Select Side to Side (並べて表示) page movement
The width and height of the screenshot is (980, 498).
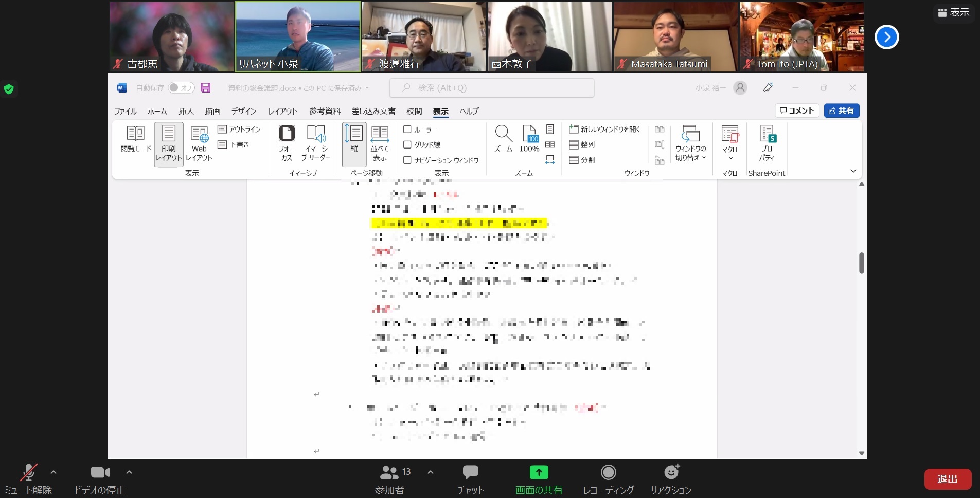[x=380, y=144]
